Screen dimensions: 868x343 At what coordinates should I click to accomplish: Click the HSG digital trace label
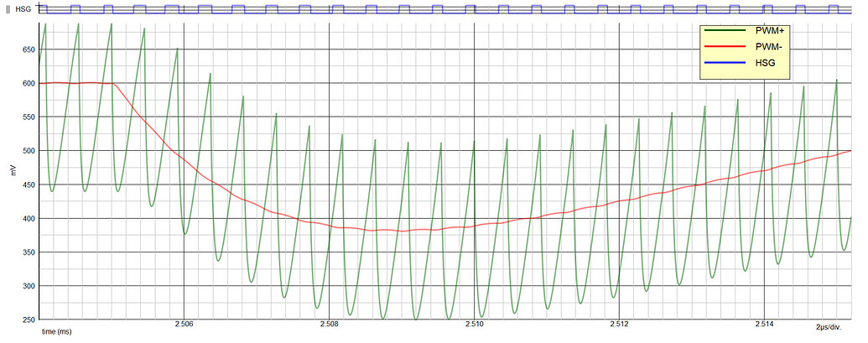coord(23,8)
